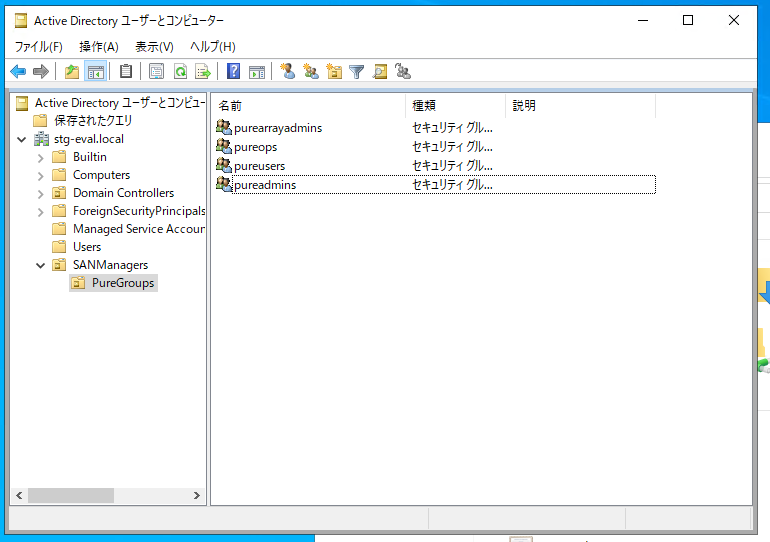Create a new user in the current container

tap(288, 72)
